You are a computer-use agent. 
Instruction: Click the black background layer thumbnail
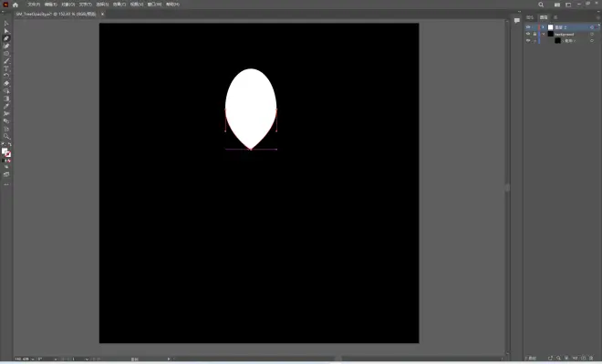tap(551, 34)
